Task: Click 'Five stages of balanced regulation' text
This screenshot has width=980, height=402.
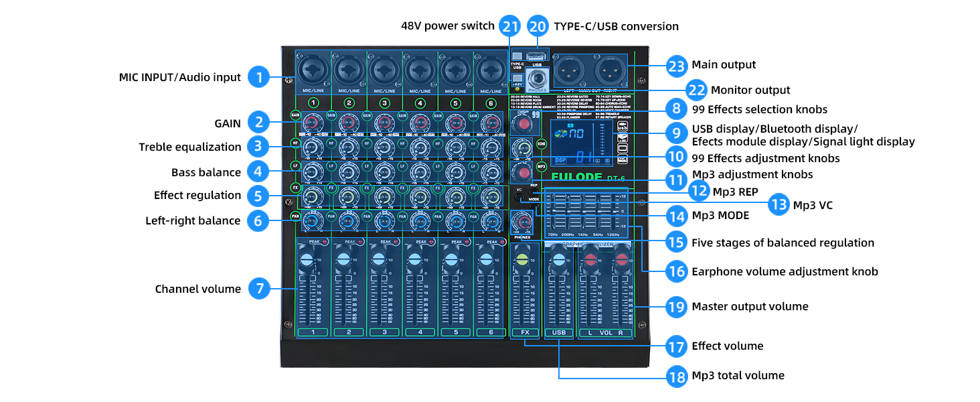Action: coord(783,243)
